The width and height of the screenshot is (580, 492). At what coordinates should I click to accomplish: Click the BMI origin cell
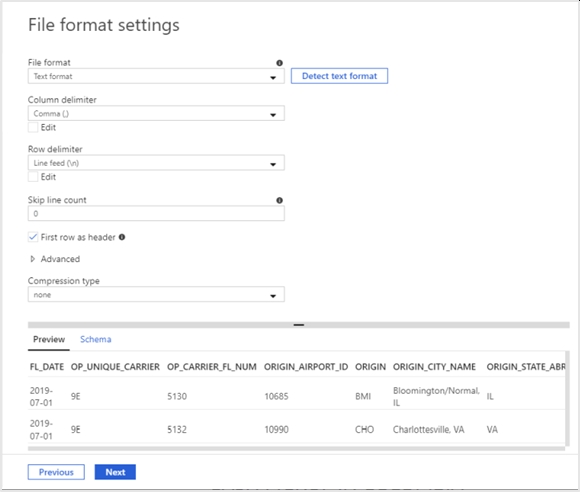pyautogui.click(x=363, y=396)
